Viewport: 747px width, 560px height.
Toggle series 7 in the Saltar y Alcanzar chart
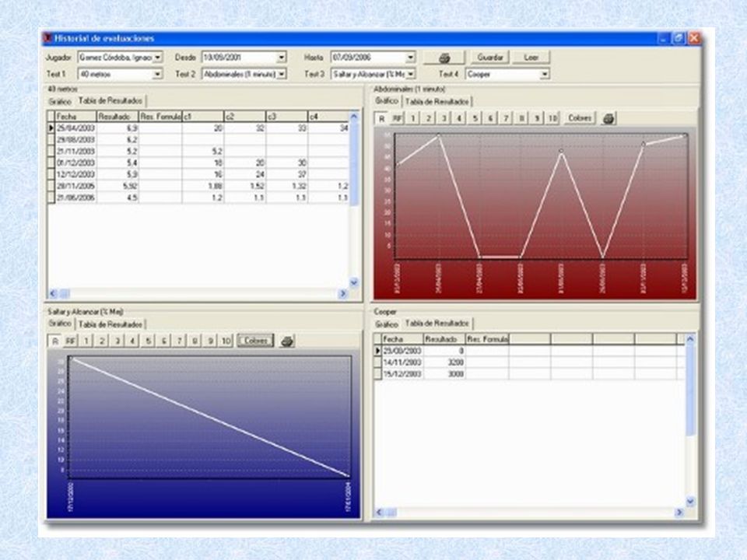pyautogui.click(x=179, y=341)
